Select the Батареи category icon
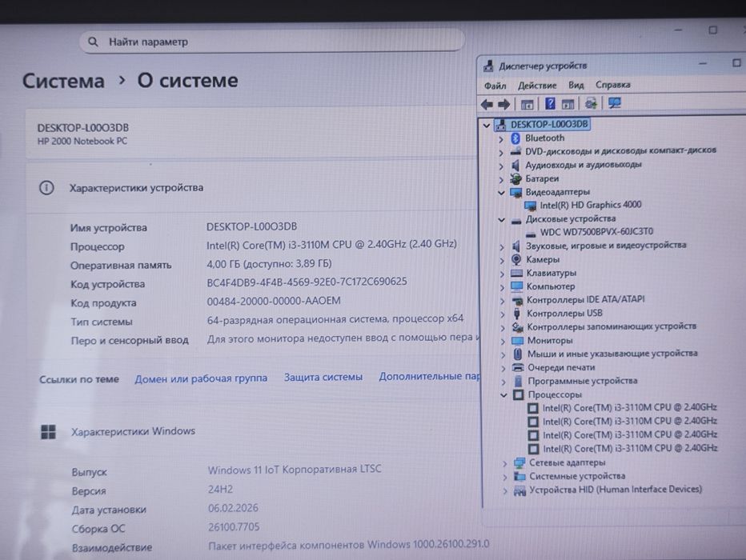 click(515, 178)
